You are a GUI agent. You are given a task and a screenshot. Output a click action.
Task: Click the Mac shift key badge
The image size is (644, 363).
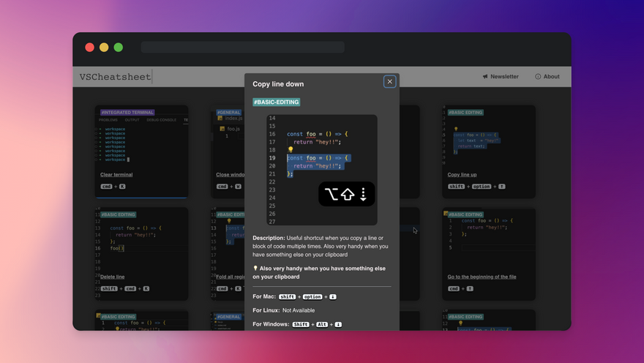click(287, 296)
